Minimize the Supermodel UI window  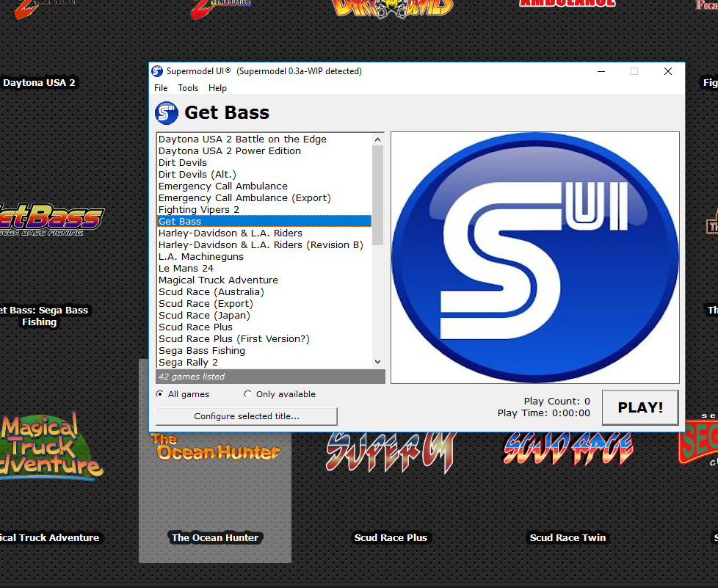click(601, 71)
